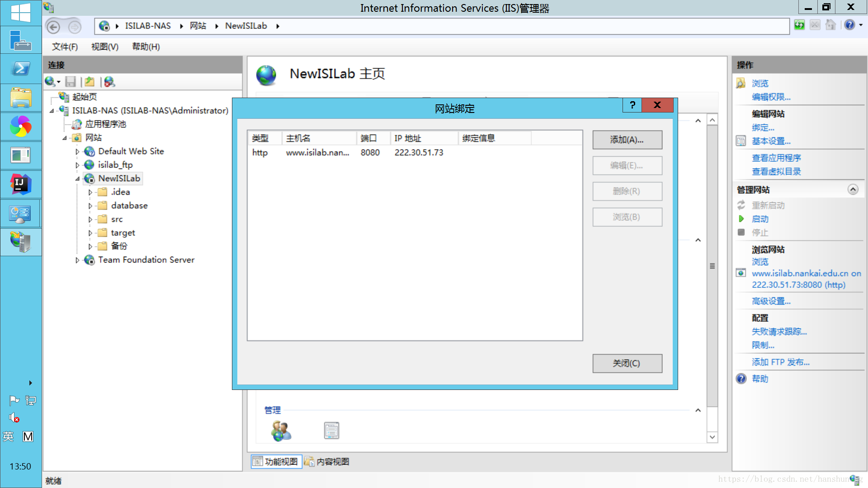Open the 帮助(H) menu
The height and width of the screenshot is (488, 868).
pyautogui.click(x=146, y=47)
